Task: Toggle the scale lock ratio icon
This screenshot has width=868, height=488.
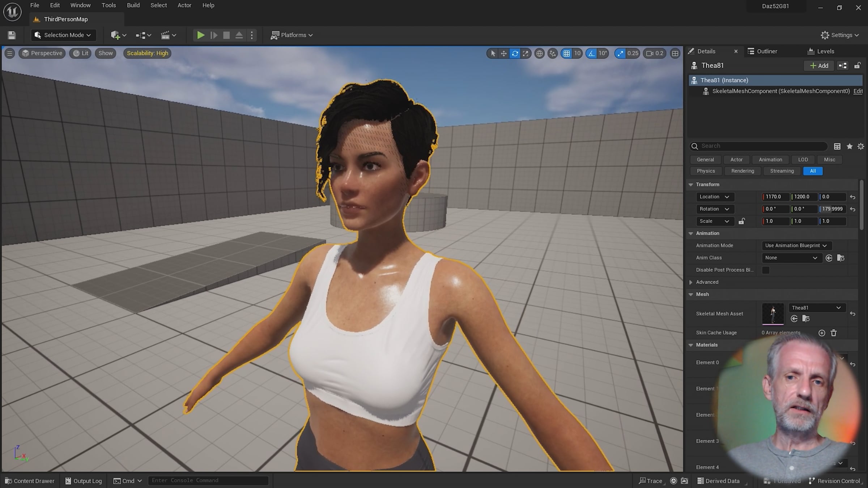Action: click(741, 221)
